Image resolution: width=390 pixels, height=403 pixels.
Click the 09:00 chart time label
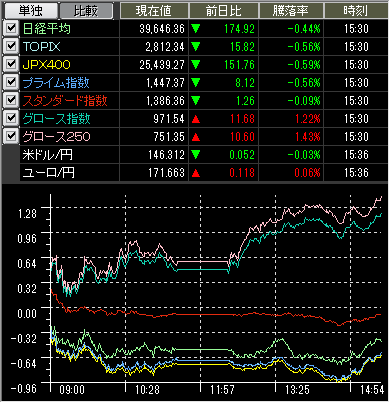[72, 390]
